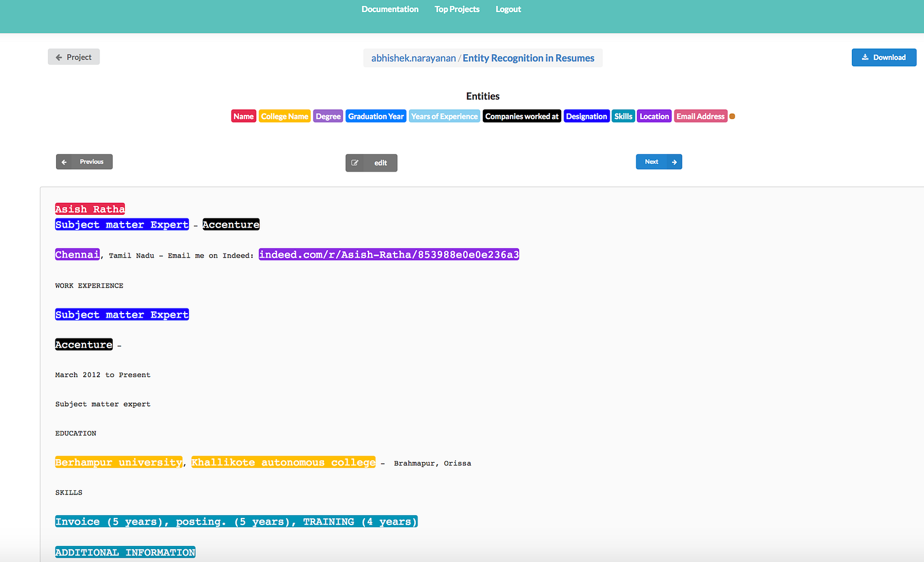924x562 pixels.
Task: Go back using the Project button
Action: (74, 57)
